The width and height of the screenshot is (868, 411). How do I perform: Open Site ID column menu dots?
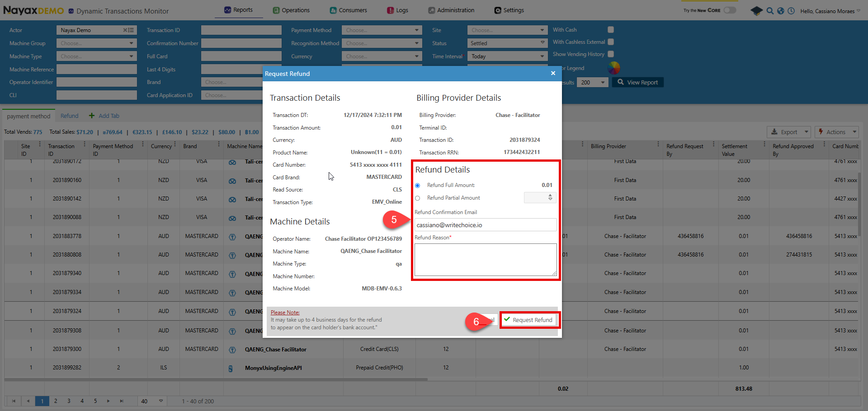[x=40, y=144]
